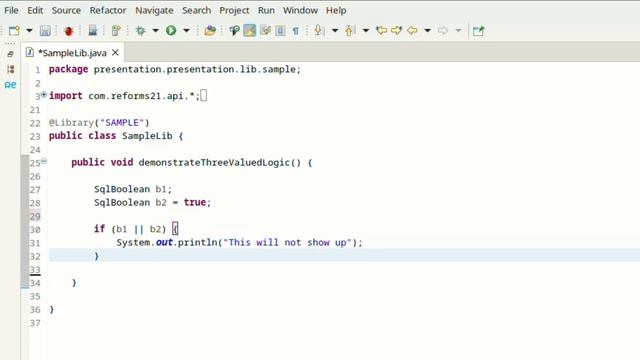Open the Refactor menu
Screen dimensions: 640x360
(x=108, y=10)
